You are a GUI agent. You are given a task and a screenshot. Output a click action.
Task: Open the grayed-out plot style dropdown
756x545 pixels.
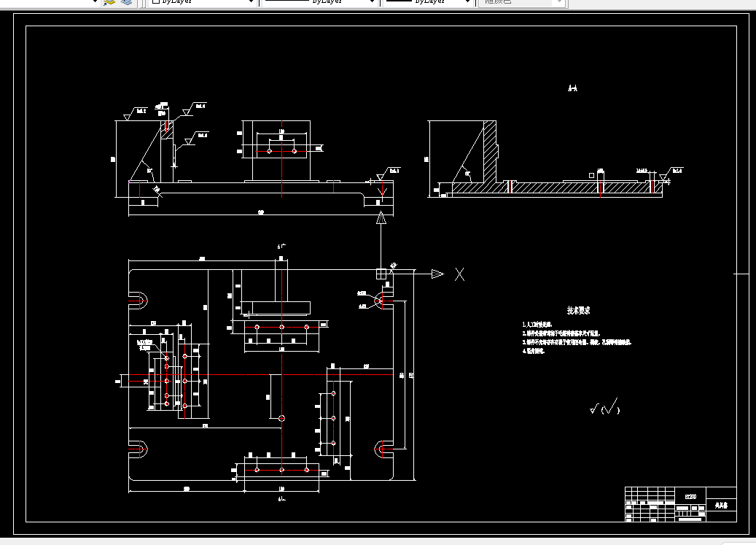pos(521,2)
